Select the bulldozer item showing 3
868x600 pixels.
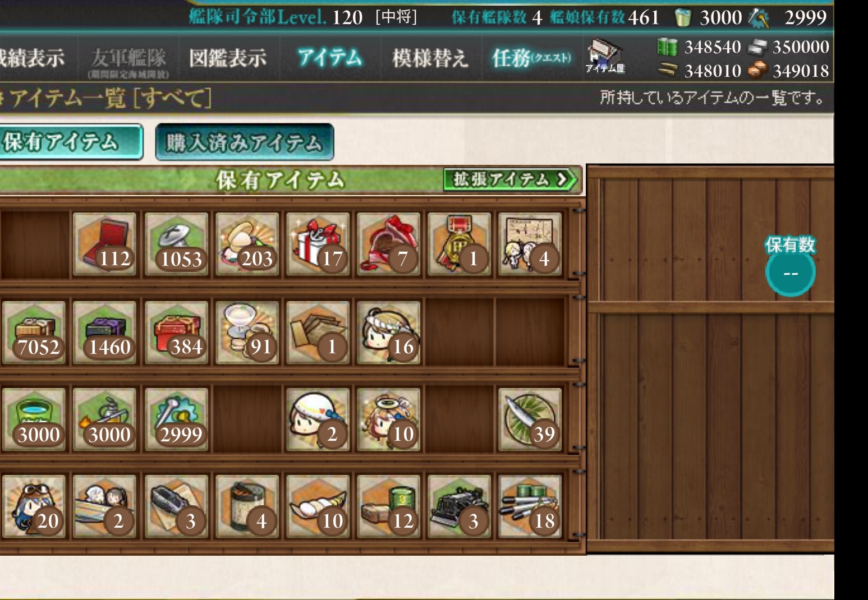459,506
